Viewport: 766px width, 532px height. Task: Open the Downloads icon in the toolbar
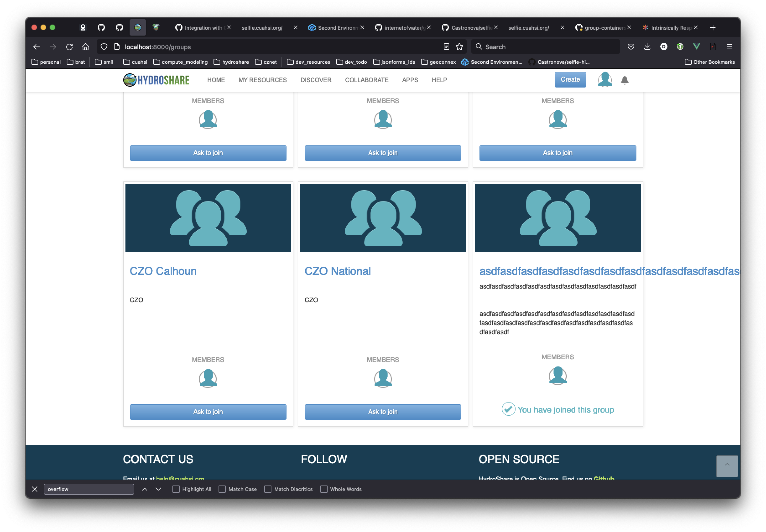tap(647, 47)
